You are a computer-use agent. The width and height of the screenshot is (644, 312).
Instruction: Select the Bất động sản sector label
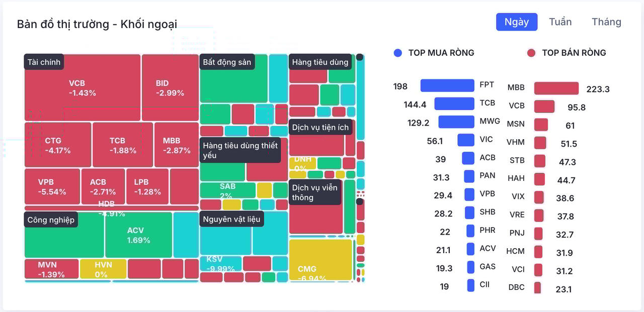point(227,62)
